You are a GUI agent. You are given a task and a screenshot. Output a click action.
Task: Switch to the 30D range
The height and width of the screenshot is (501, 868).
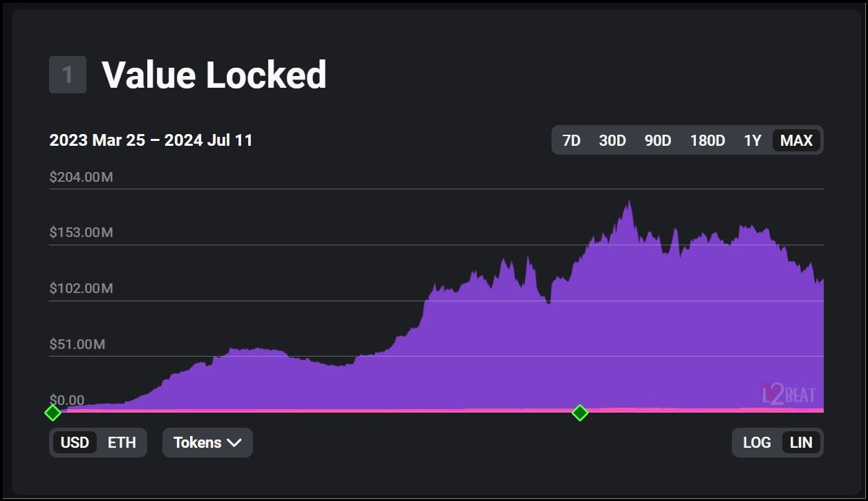point(612,140)
